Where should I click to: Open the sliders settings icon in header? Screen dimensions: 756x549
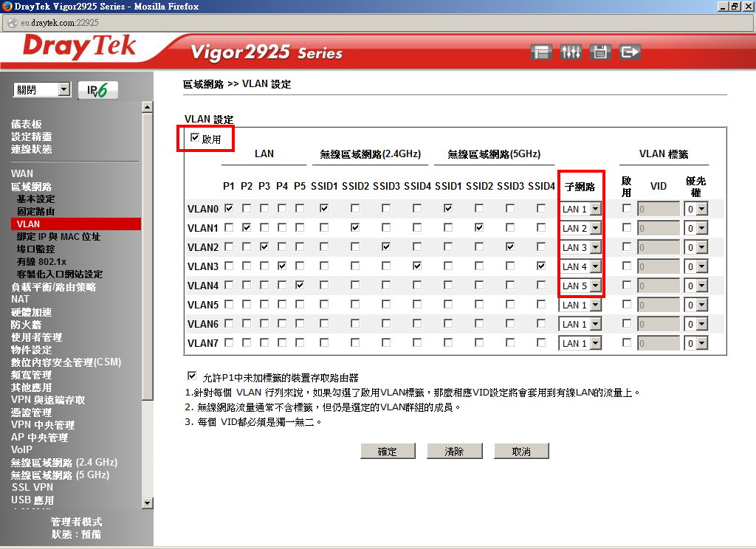tap(571, 52)
